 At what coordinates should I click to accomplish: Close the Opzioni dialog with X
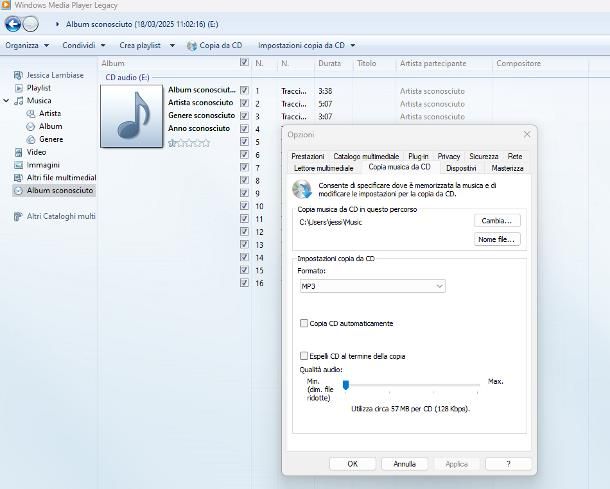tap(527, 135)
